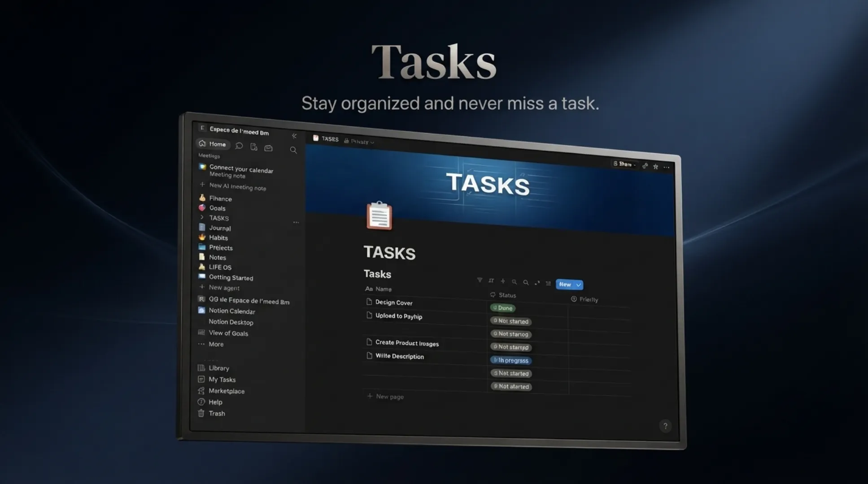
Task: Open View of Goals
Action: (x=228, y=333)
